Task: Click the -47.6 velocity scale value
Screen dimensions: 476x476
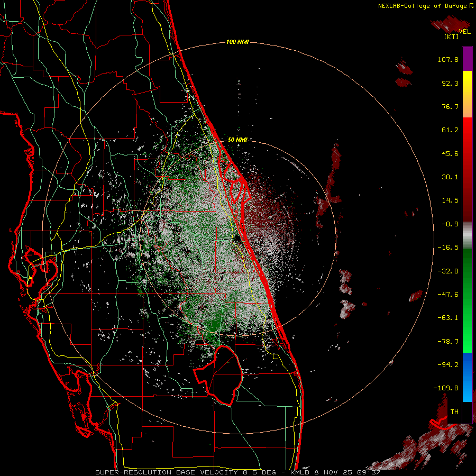Action: tap(448, 295)
